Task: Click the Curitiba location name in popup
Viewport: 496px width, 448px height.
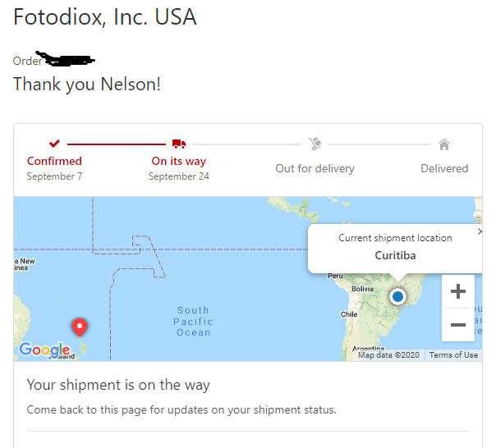Action: (395, 255)
